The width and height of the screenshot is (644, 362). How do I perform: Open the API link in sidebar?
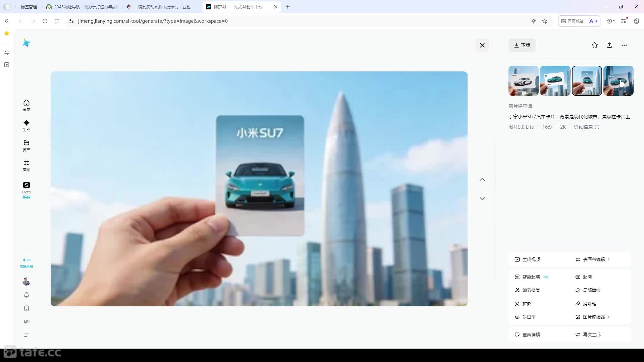[26, 322]
